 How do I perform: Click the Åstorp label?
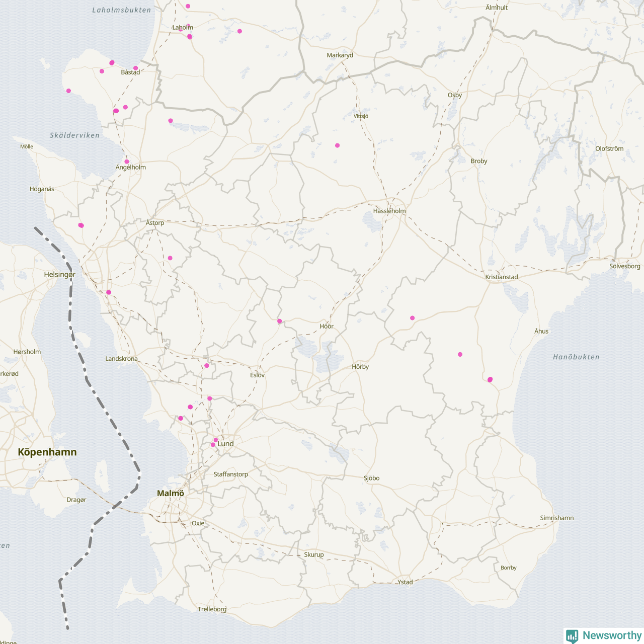(x=155, y=222)
